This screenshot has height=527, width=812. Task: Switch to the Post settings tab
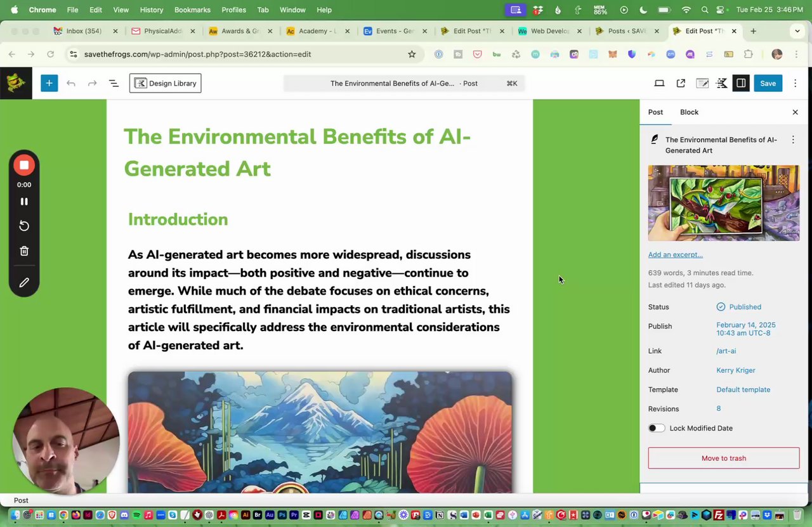tap(655, 112)
